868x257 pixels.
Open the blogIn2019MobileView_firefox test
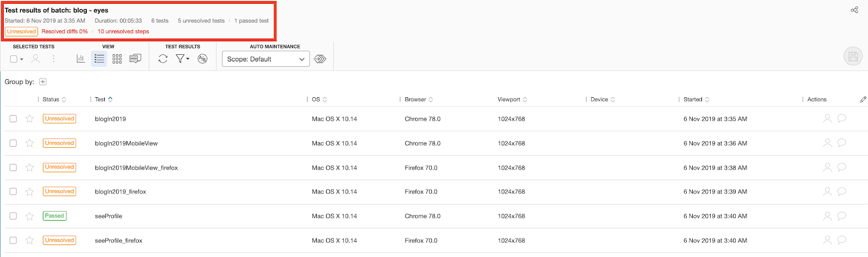pos(136,168)
